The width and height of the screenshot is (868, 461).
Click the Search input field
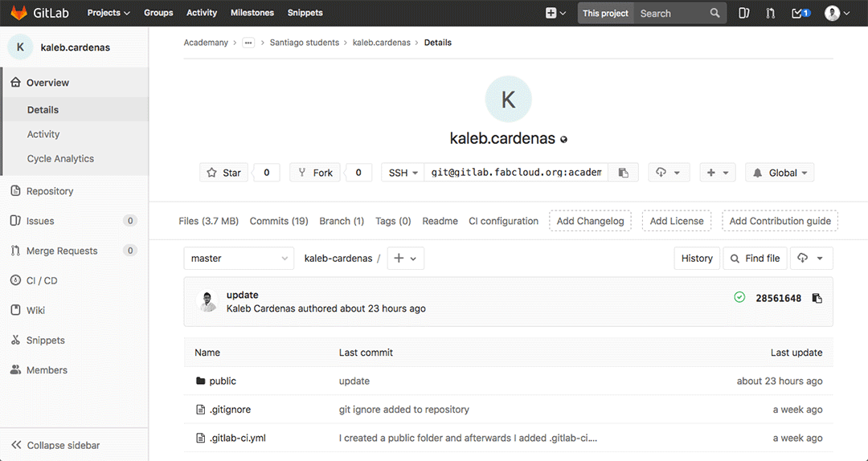click(671, 13)
